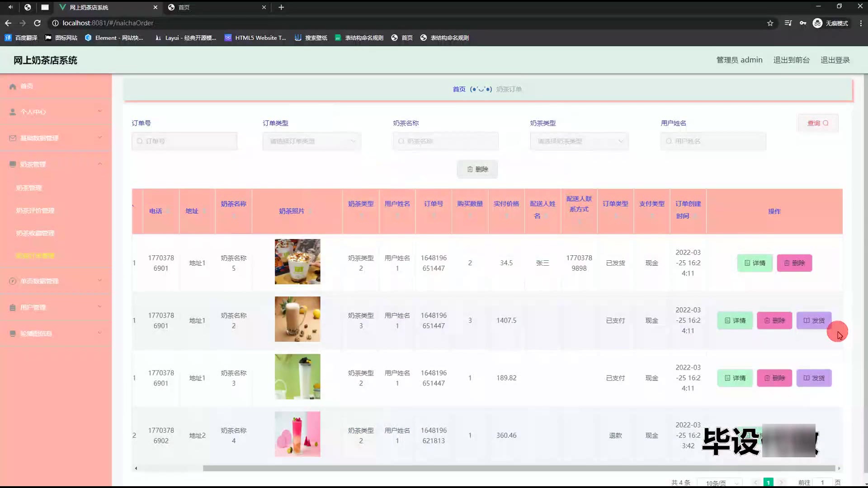Click the 查询 search button
This screenshot has width=868, height=488.
tap(818, 123)
